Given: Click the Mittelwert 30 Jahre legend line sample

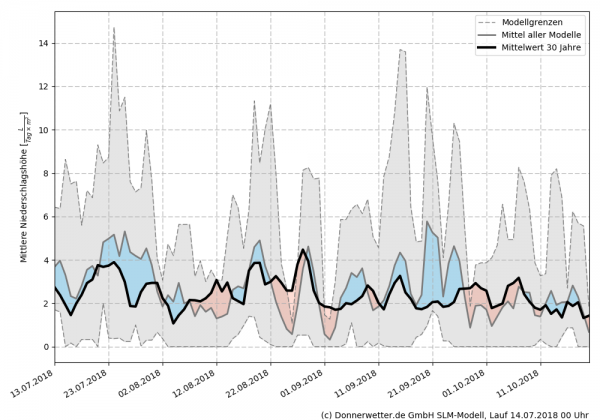Looking at the screenshot, I should click(x=489, y=45).
